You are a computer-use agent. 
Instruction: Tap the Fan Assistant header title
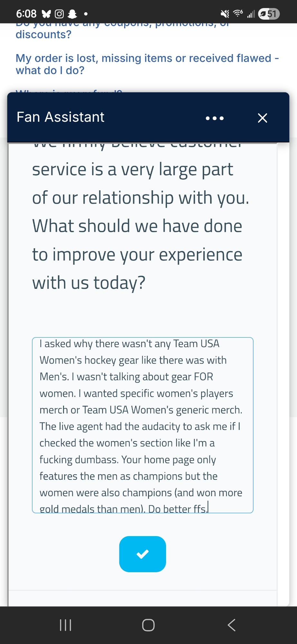pos(60,117)
